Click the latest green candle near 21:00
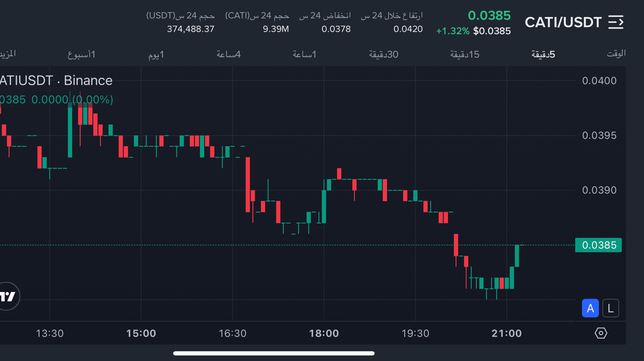The width and height of the screenshot is (644, 361). pyautogui.click(x=517, y=256)
